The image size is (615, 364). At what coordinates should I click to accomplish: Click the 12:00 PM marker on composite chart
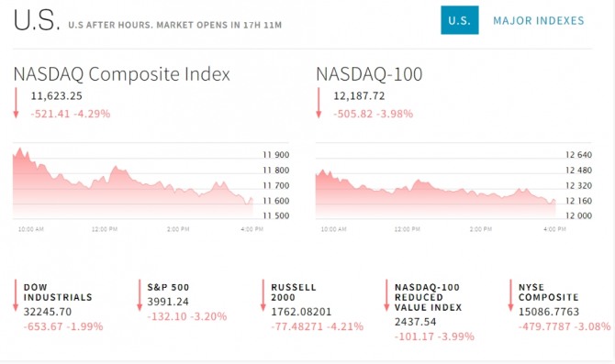pyautogui.click(x=105, y=229)
